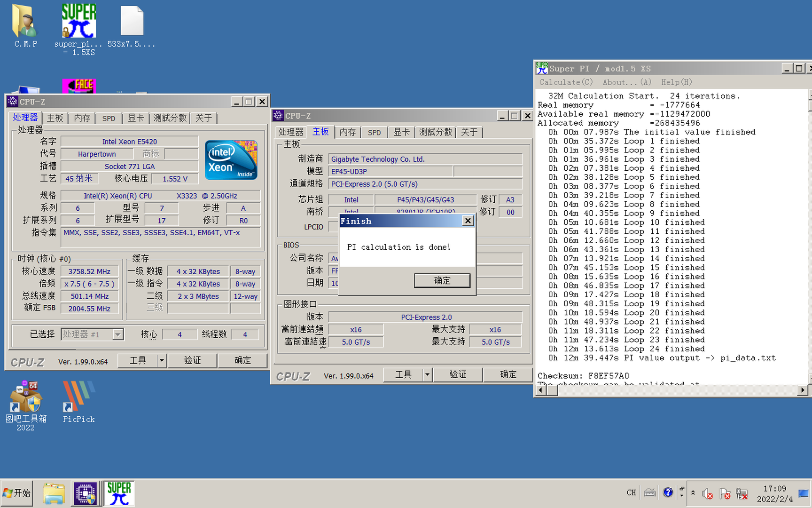Open the 处理器 #1 selection dropdown
Image resolution: width=812 pixels, height=508 pixels.
point(92,334)
